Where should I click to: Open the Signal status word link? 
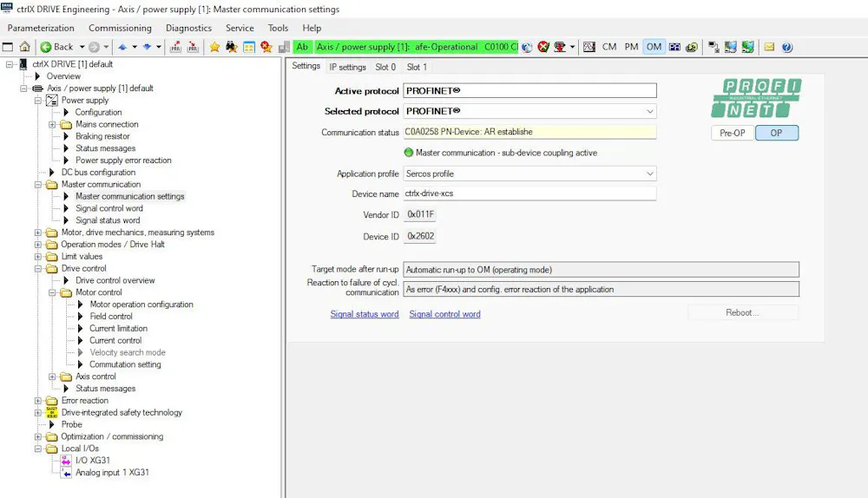click(365, 314)
